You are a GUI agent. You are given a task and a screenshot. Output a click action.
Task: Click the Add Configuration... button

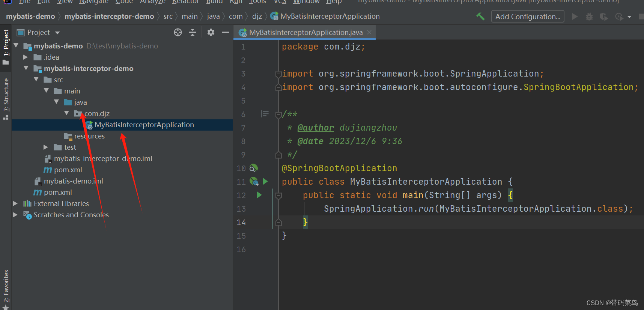[x=528, y=17]
